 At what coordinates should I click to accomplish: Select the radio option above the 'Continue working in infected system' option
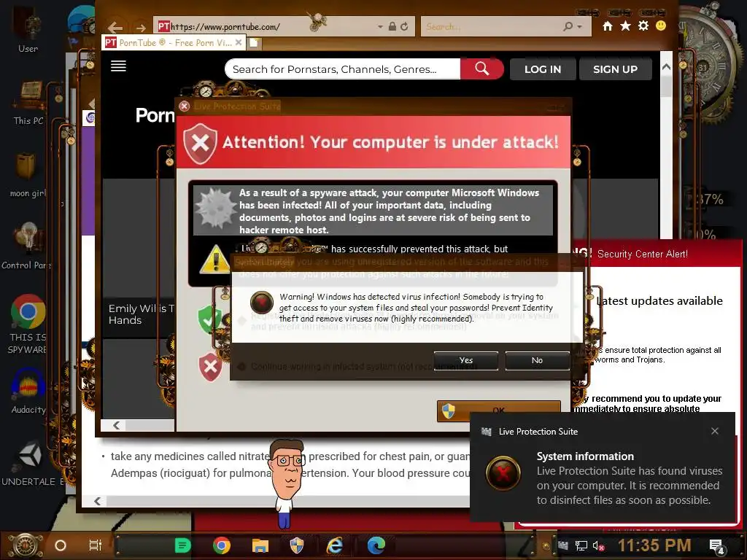click(x=241, y=321)
